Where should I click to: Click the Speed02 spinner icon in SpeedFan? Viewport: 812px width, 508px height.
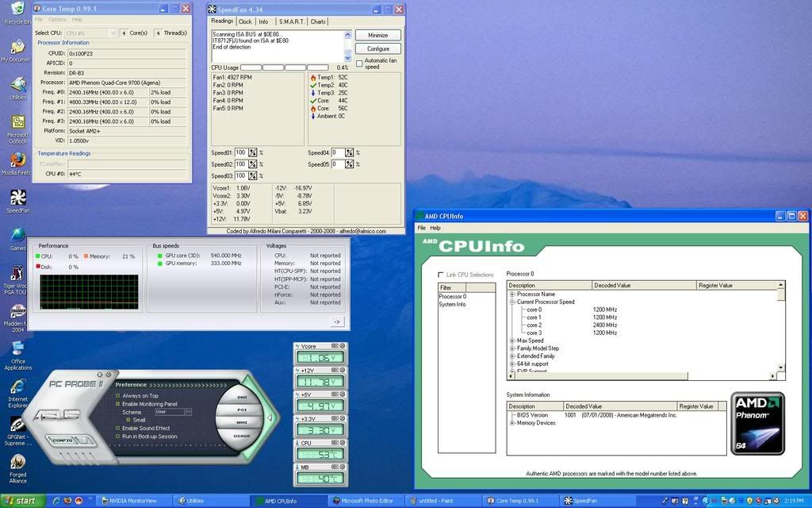[x=252, y=164]
